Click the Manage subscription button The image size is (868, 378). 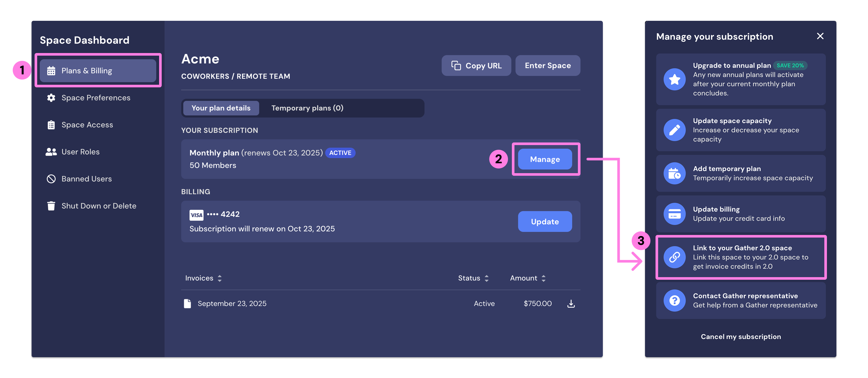click(545, 159)
